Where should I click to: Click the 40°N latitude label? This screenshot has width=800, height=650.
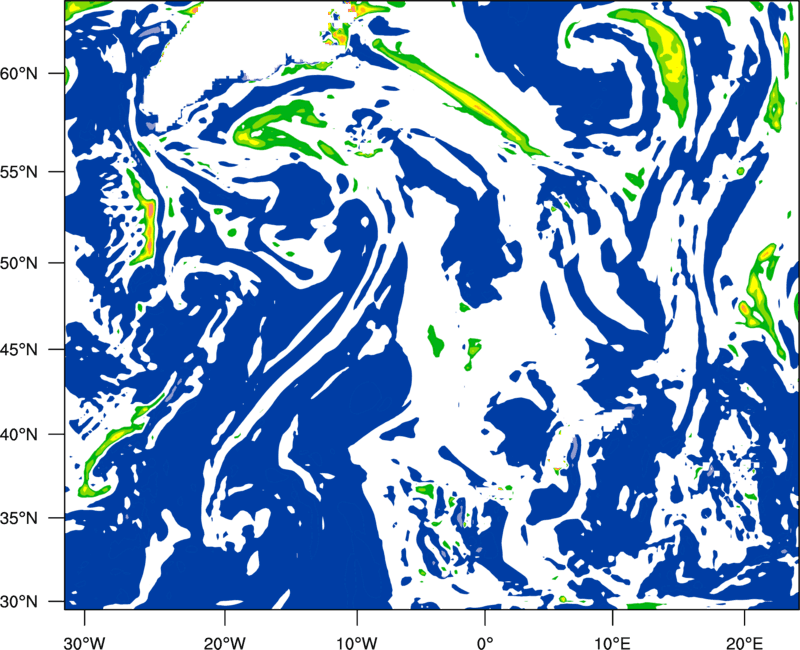tap(19, 435)
